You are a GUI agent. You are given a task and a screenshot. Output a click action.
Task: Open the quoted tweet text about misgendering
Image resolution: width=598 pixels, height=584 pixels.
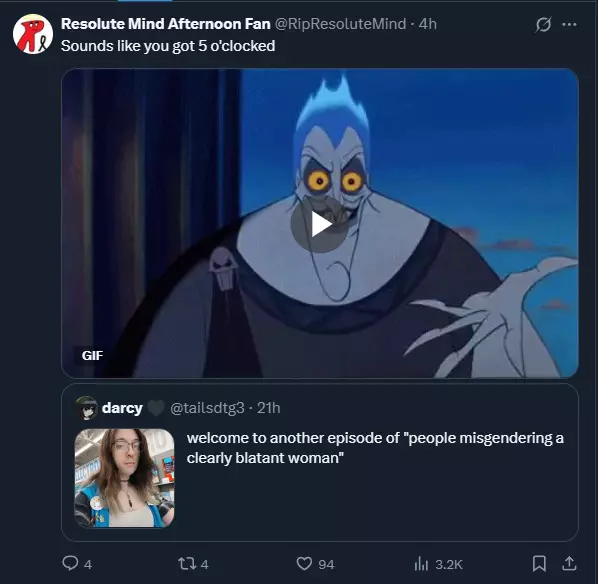point(375,448)
